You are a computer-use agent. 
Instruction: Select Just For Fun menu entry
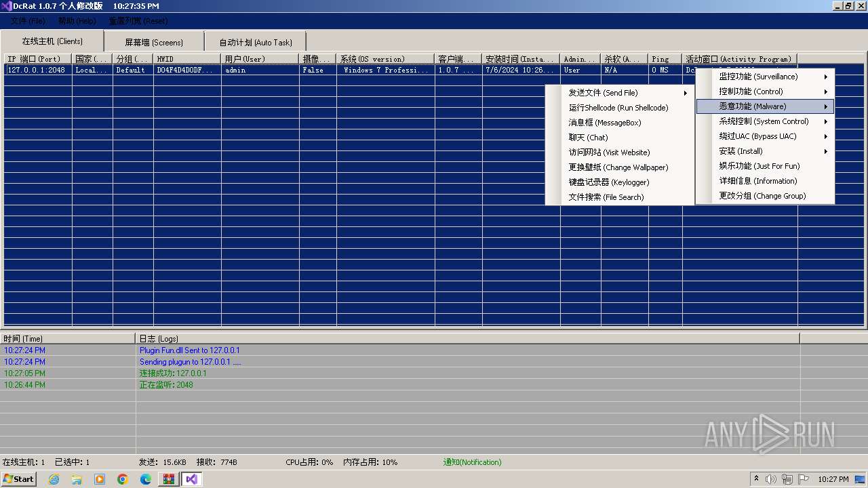(x=765, y=166)
